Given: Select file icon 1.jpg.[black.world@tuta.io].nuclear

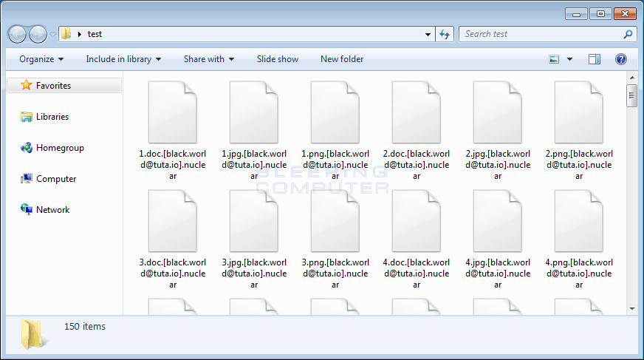Looking at the screenshot, I should [x=254, y=112].
